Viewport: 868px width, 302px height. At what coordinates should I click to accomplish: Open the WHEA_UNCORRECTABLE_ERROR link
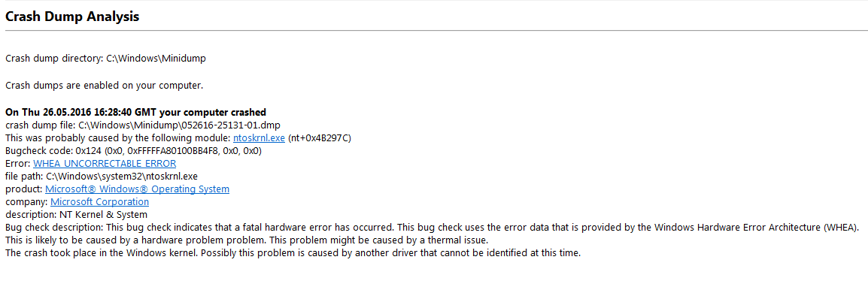pos(105,163)
